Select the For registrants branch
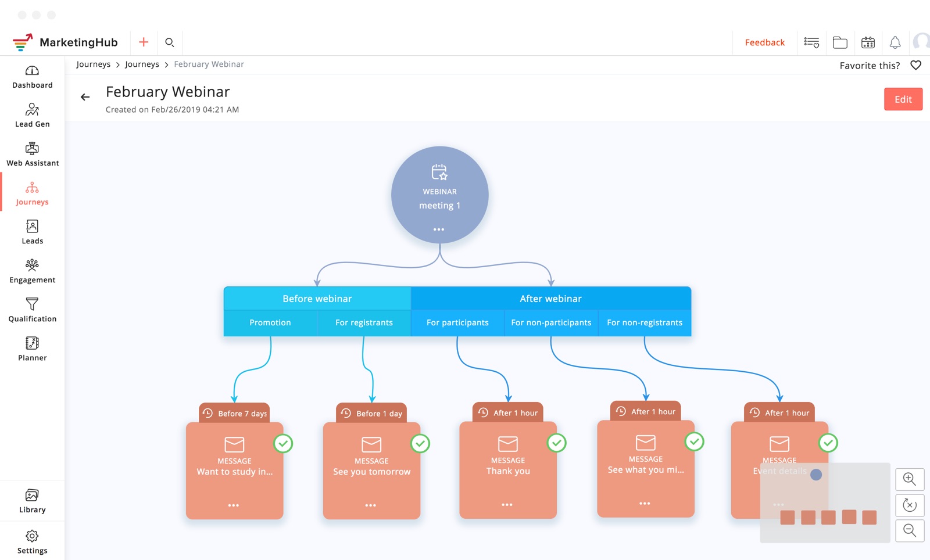 [x=364, y=322]
